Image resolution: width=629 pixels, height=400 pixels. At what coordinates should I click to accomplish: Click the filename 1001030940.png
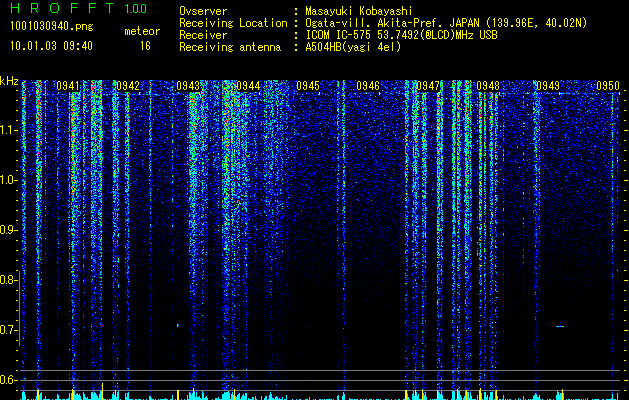52,27
